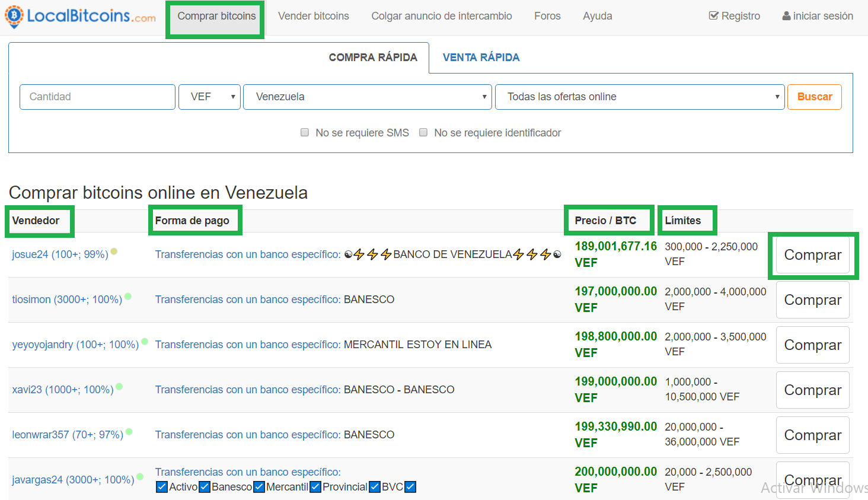Click the orange Buscar button
The image size is (868, 500).
(815, 97)
